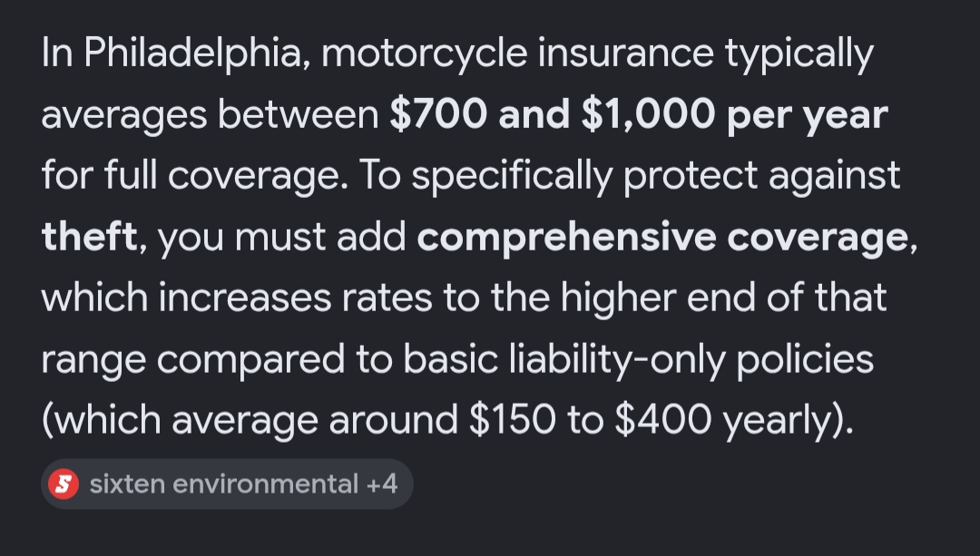The width and height of the screenshot is (980, 556).
Task: Click the word "yearly" in last line
Action: click(x=779, y=421)
